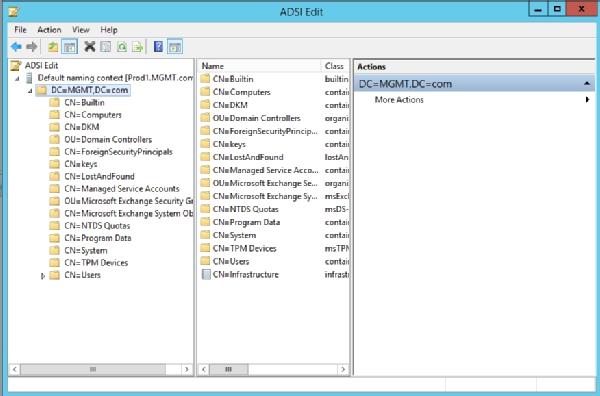This screenshot has width=600, height=396.
Task: Toggle the Show/Hide Action Pane icon
Action: click(x=175, y=47)
